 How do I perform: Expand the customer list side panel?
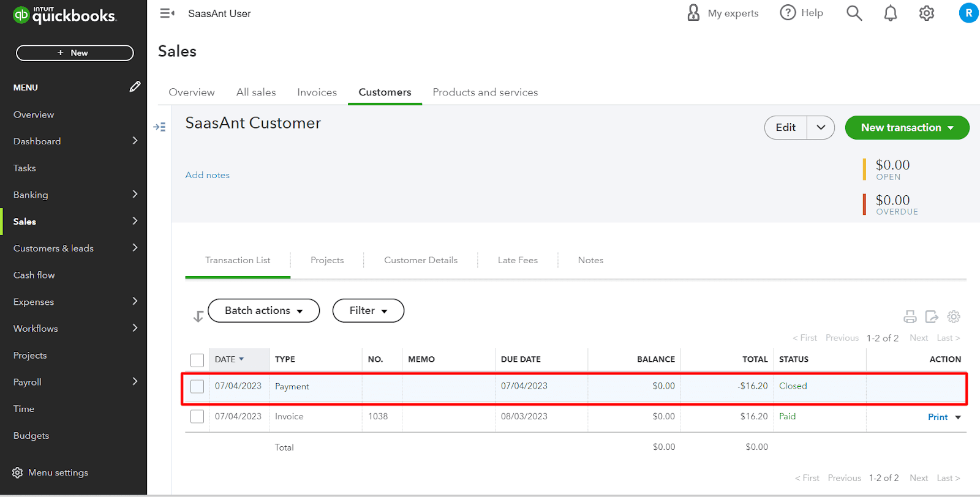point(159,127)
